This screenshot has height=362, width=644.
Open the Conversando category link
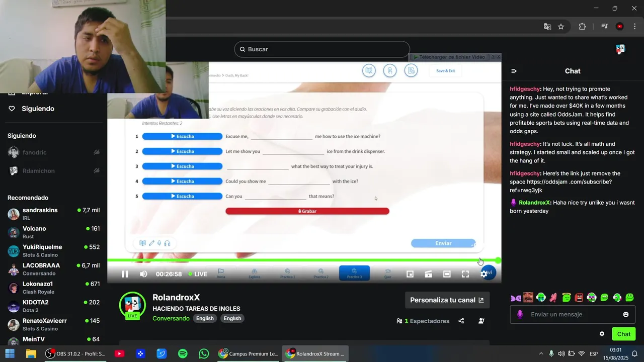(x=171, y=318)
